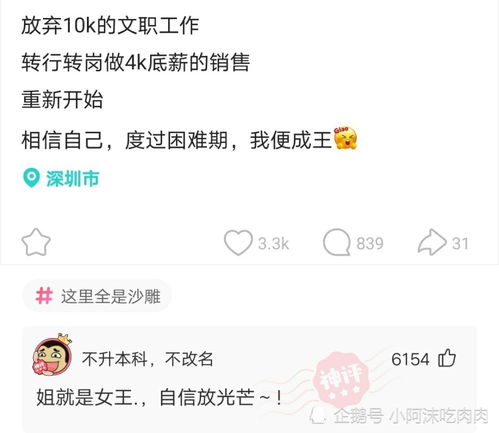Click the 839 comments number
The height and width of the screenshot is (433, 499).
[x=370, y=243]
